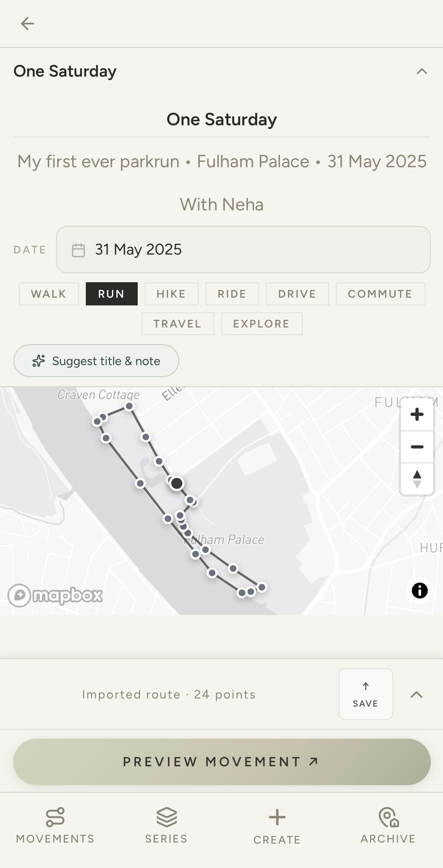The image size is (443, 868).
Task: Tap the Create plus icon
Action: coord(277,817)
